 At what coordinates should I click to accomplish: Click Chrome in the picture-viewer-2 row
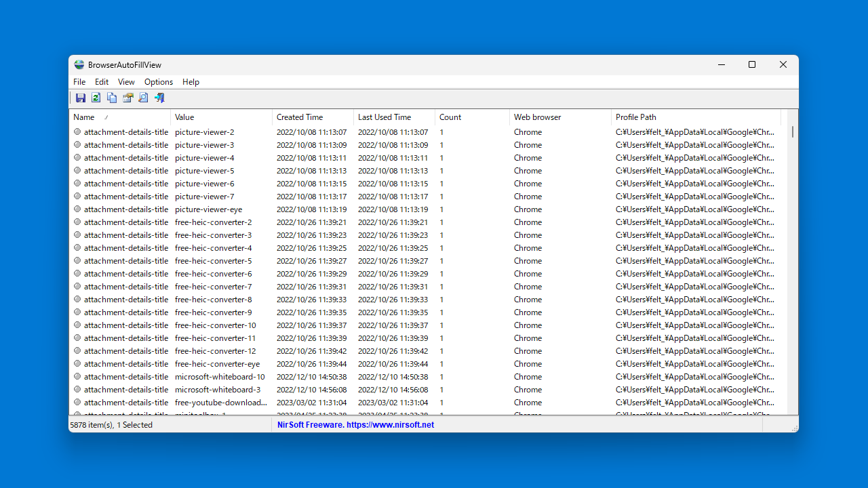[528, 132]
